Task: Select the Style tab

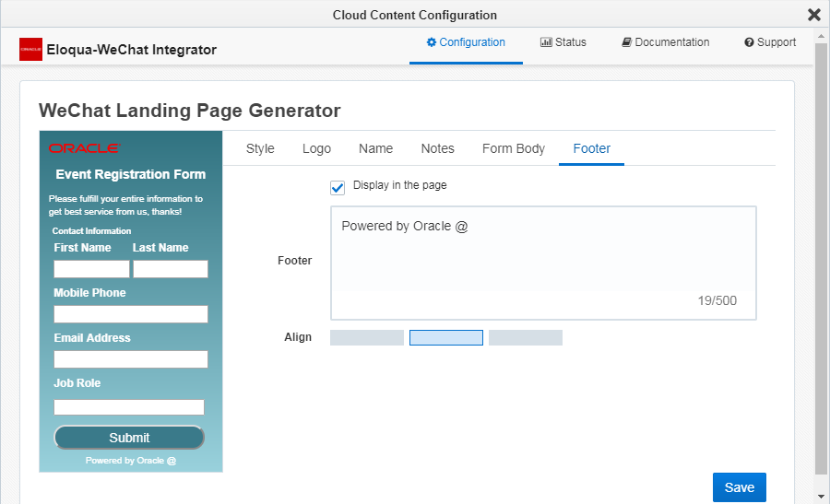Action: [x=260, y=148]
